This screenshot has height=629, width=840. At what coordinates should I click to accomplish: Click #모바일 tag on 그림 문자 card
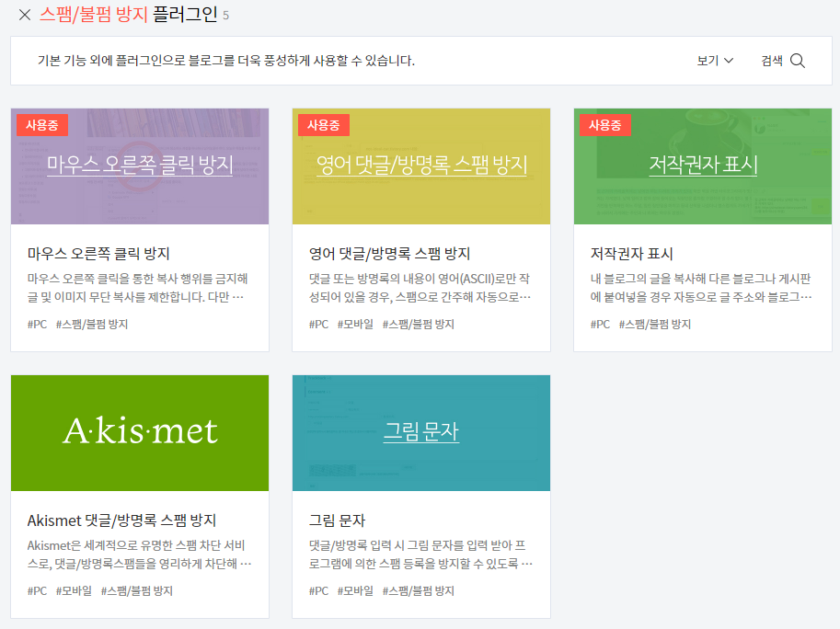[355, 590]
